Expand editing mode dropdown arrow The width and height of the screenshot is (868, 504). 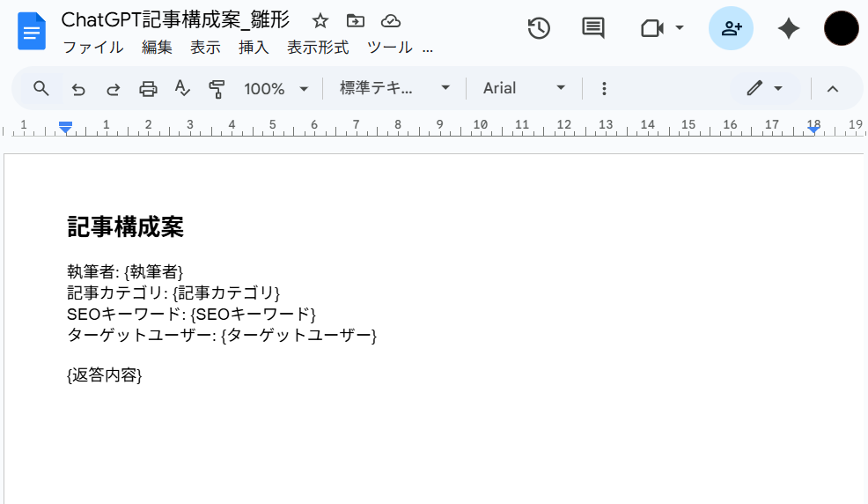coord(778,89)
